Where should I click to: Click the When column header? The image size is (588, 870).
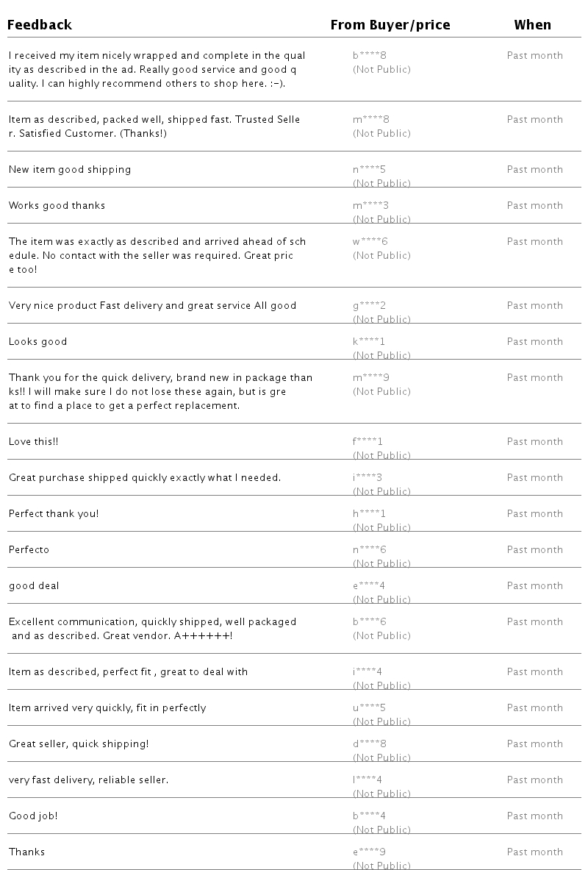[533, 25]
